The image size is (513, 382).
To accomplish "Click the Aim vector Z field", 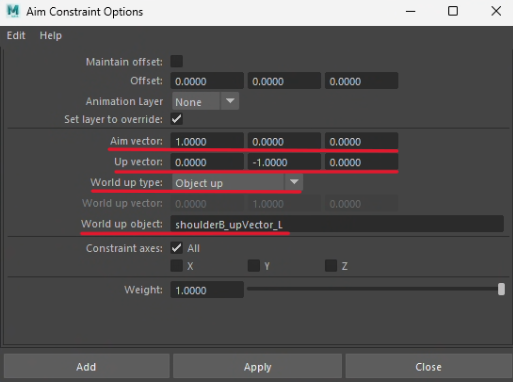I will tap(361, 141).
